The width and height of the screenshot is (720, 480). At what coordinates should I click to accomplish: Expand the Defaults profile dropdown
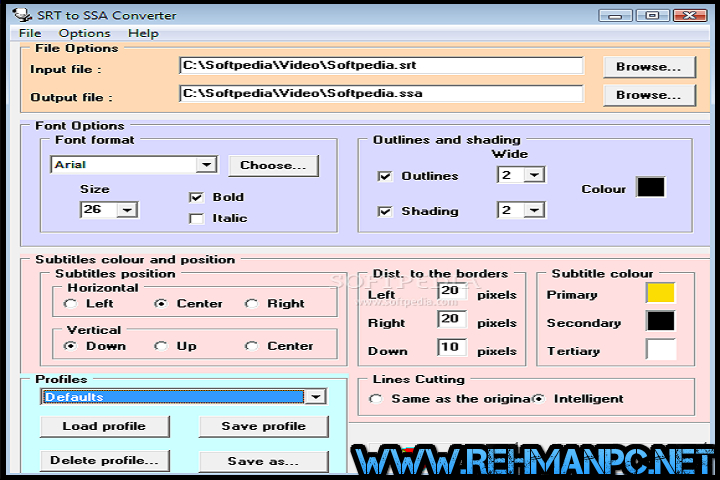pos(315,397)
